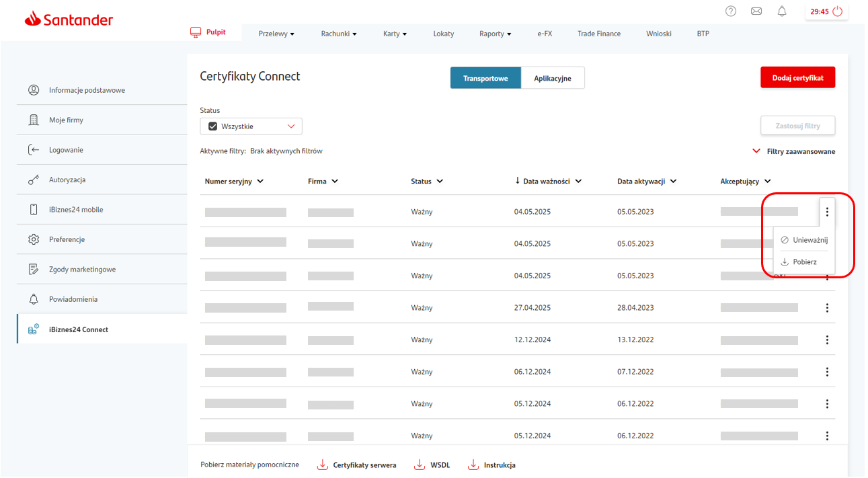Click the Santander logo
Screen dimensions: 868x478
click(x=69, y=20)
